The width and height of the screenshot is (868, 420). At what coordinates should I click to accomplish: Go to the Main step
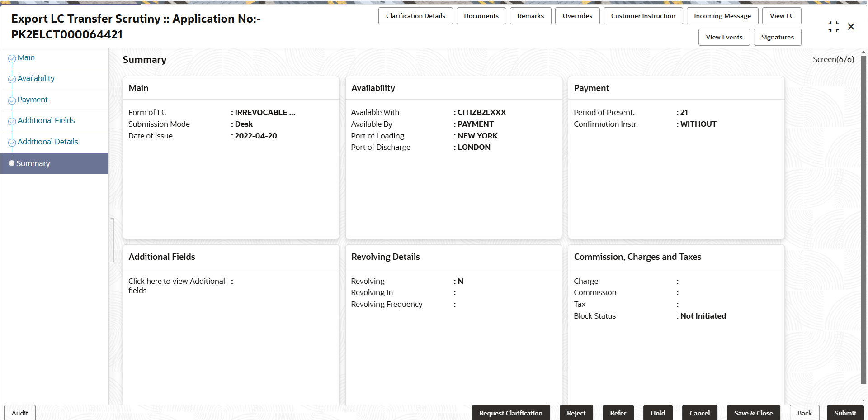pos(26,58)
